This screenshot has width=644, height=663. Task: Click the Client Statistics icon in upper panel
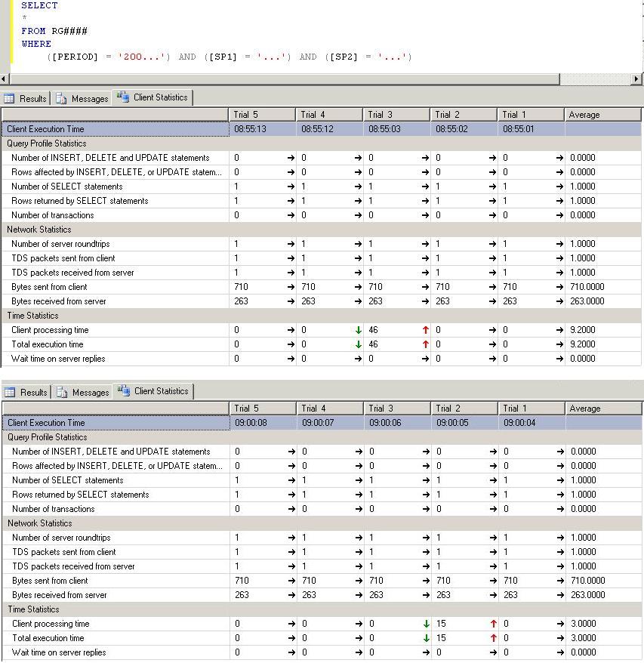[122, 97]
